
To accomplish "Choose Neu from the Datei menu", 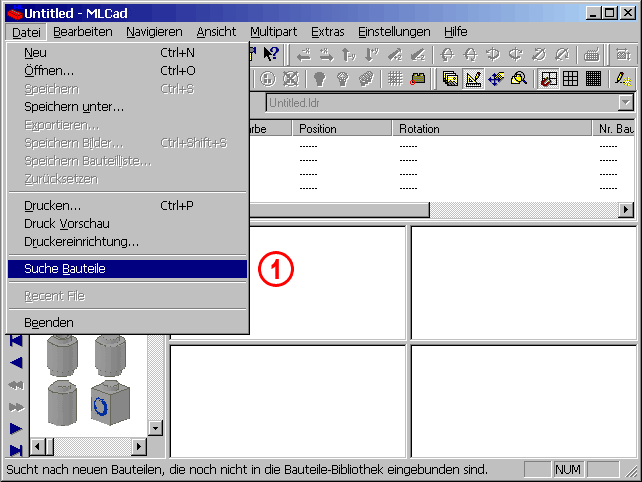I will point(127,53).
